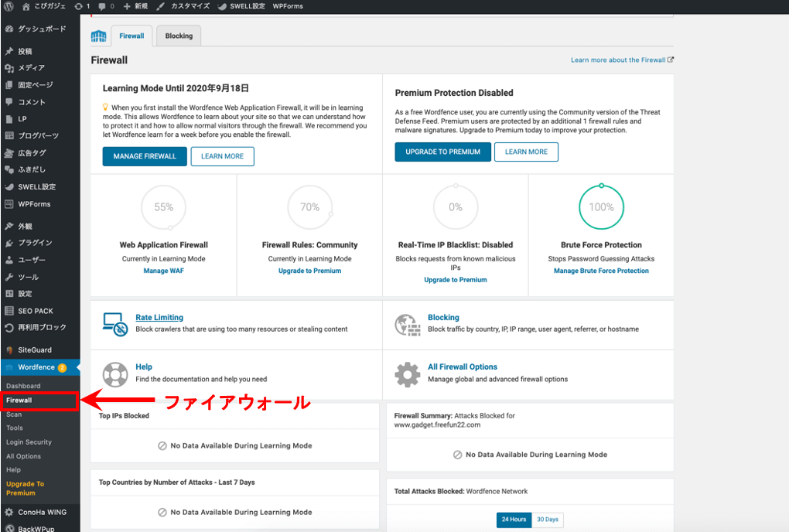Open the Wordfence sidebar menu
789x532 pixels.
tap(40, 367)
